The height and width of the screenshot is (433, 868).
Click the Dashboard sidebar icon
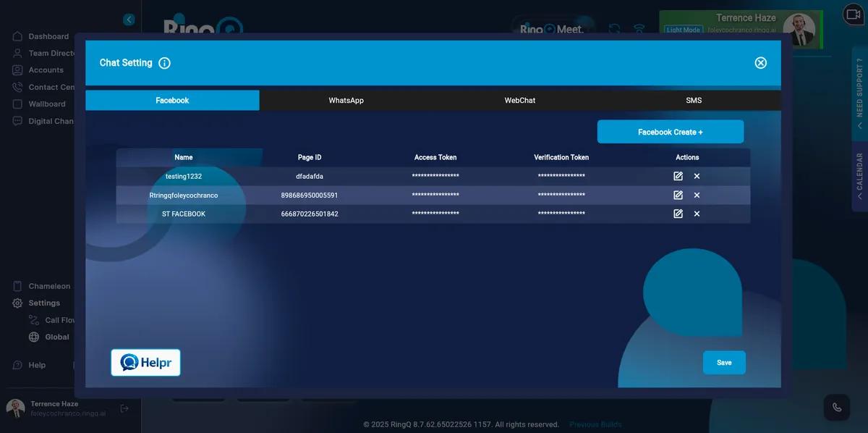click(17, 36)
